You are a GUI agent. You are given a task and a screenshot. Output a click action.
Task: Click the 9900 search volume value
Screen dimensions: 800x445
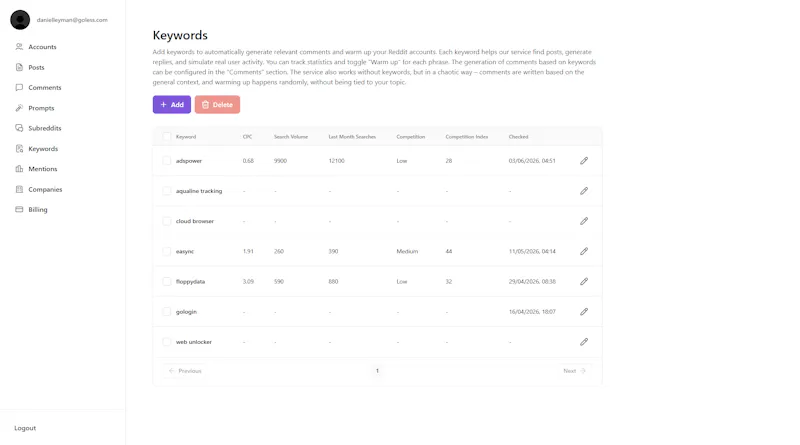point(280,161)
